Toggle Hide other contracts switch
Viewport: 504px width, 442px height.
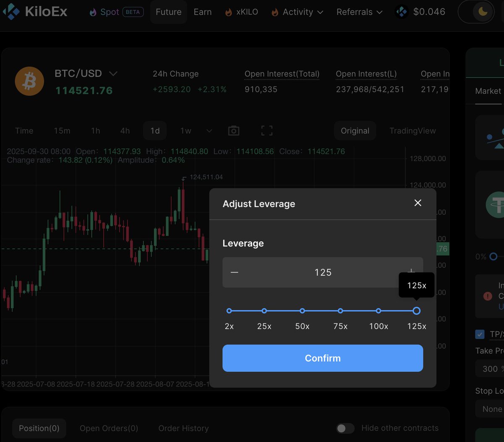pos(345,428)
